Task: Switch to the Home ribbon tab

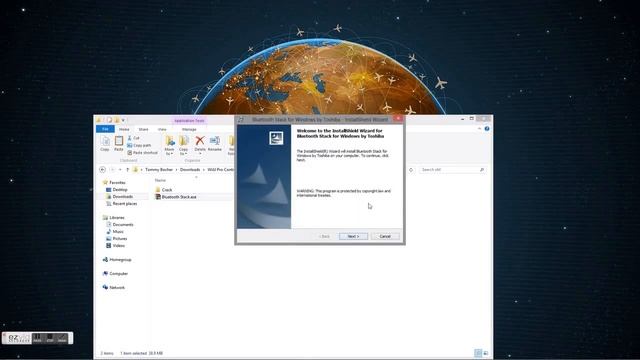Action: pos(124,129)
